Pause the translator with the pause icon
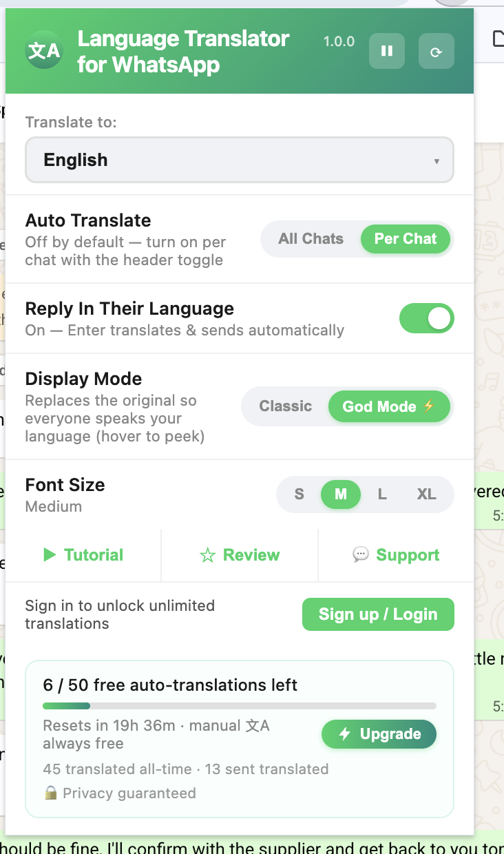The width and height of the screenshot is (504, 854). tap(387, 51)
